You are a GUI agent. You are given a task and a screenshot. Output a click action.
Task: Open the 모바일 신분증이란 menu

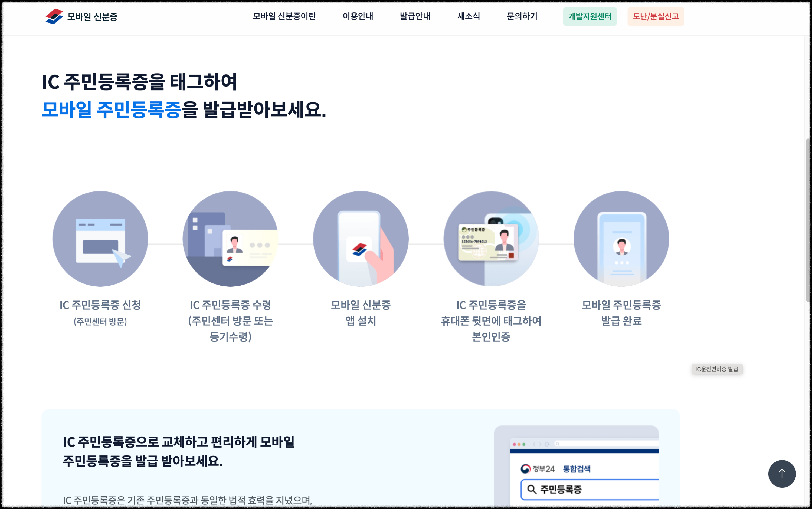pos(284,16)
